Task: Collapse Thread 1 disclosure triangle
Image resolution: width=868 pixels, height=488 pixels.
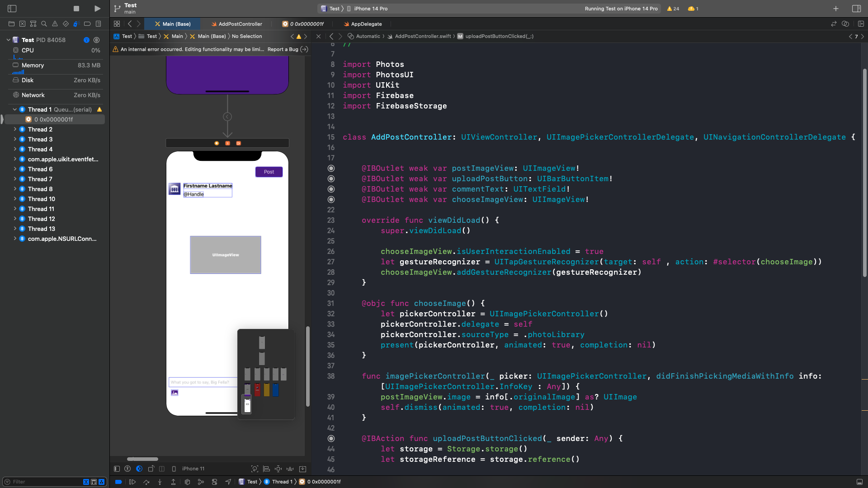Action: (x=15, y=109)
